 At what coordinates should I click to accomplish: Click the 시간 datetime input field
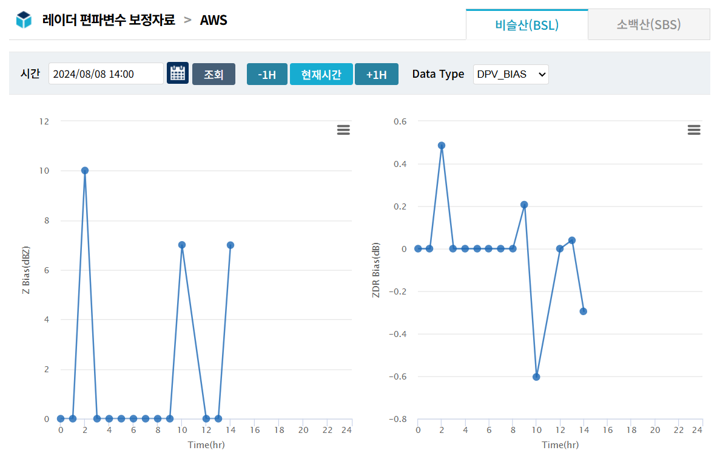(x=105, y=74)
